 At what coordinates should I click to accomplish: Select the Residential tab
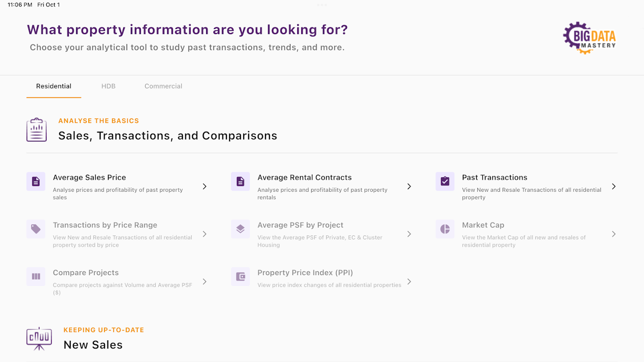point(53,86)
